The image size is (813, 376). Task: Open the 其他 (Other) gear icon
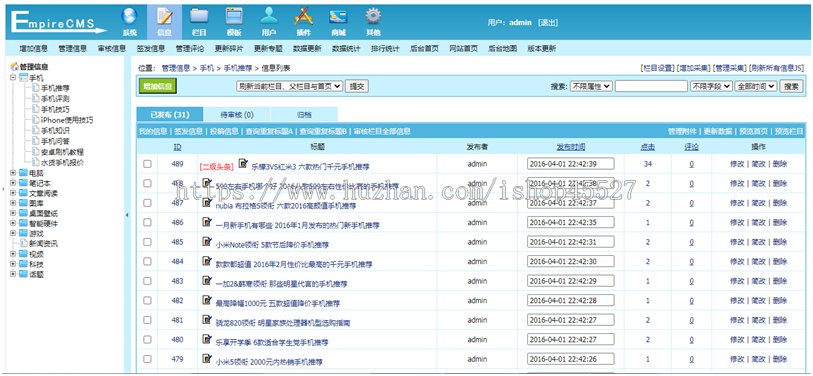coord(373,17)
